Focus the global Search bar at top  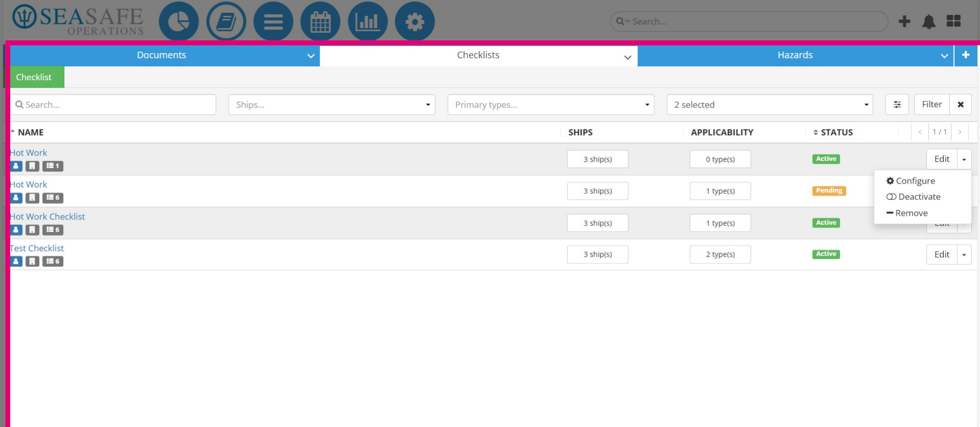tap(749, 21)
